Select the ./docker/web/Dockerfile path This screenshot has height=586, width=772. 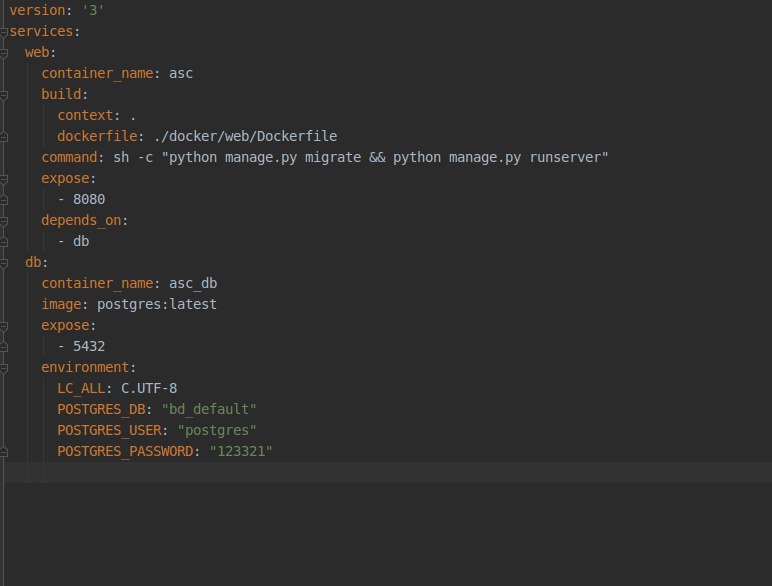(x=245, y=136)
